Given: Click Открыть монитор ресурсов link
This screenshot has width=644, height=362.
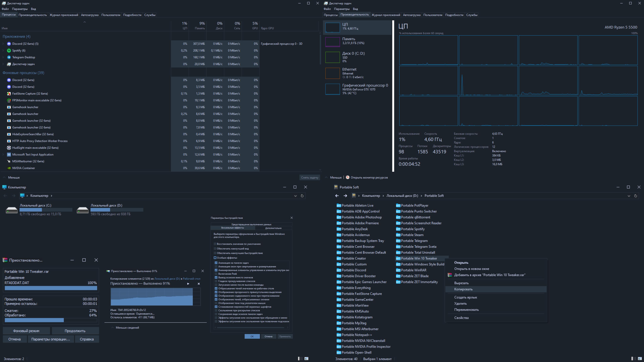Looking at the screenshot, I should coord(369,177).
